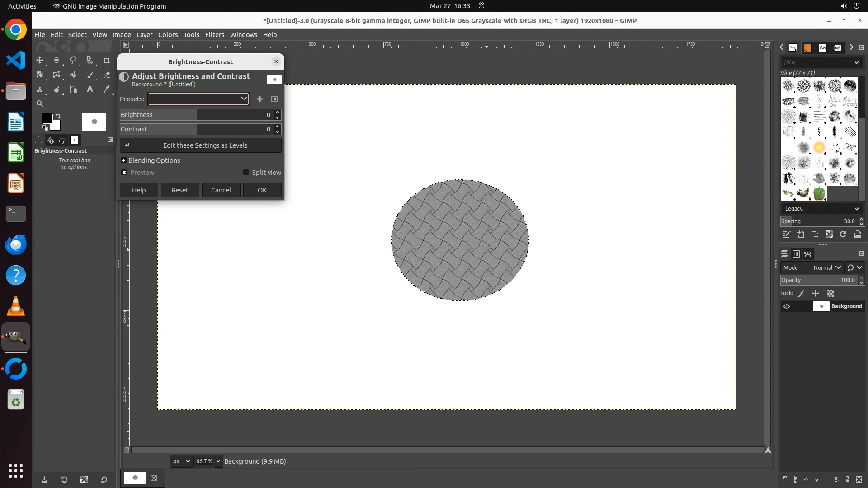Select the Text tool
868x488 pixels.
point(90,89)
